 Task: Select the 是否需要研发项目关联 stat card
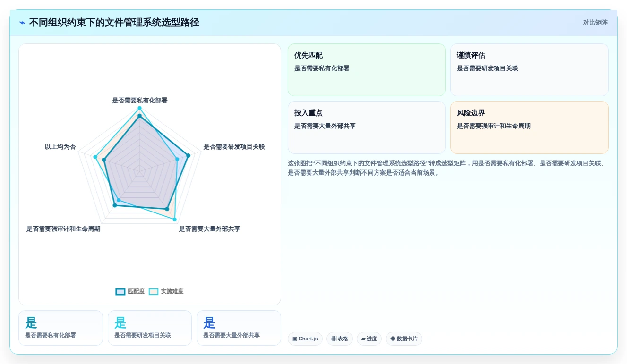tap(150, 328)
